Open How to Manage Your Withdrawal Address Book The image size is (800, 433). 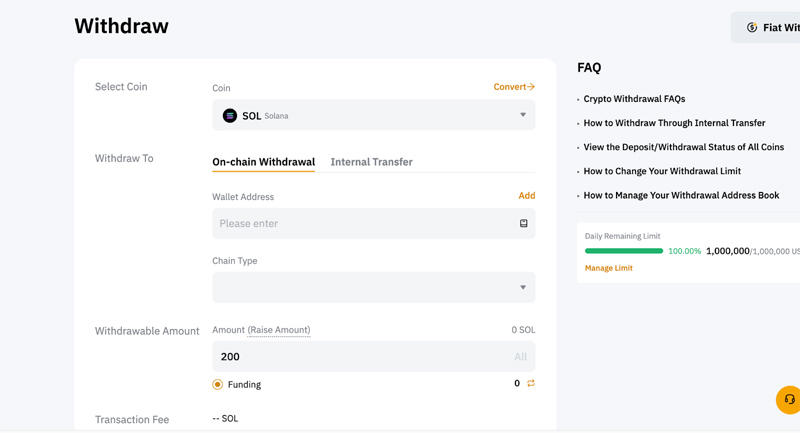tap(681, 195)
